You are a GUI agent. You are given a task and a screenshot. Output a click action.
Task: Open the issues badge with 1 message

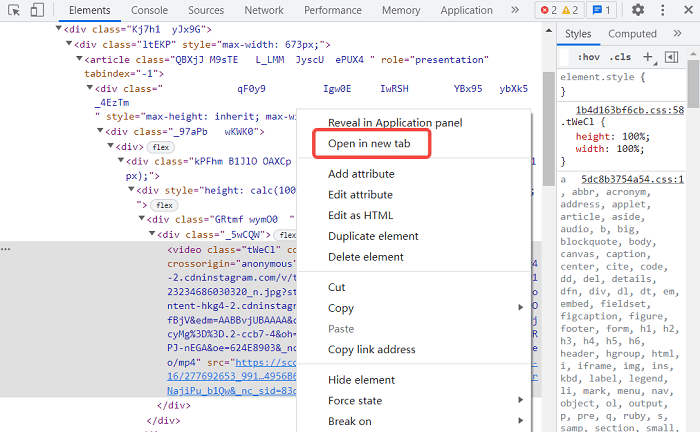click(601, 10)
